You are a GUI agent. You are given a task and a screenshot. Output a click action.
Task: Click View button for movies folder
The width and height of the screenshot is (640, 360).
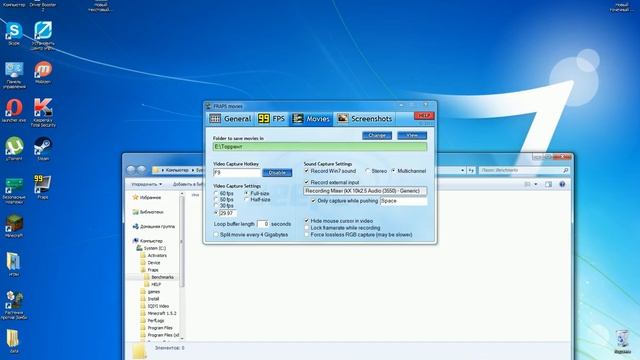[x=412, y=136]
